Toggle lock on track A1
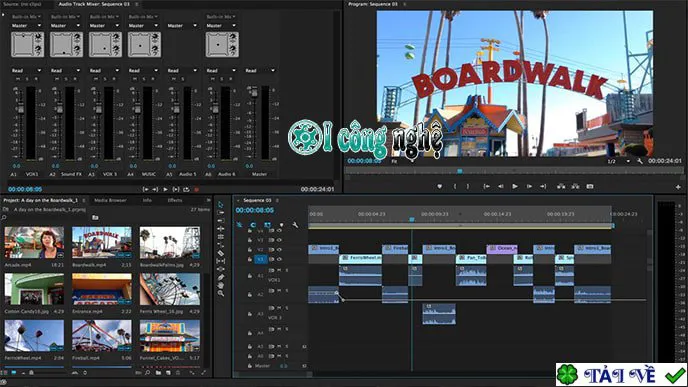Image resolution: width=688 pixels, height=387 pixels. (250, 276)
